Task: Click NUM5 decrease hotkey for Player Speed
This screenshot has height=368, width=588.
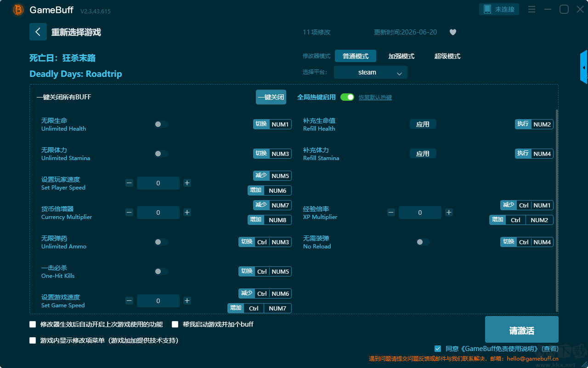Action: pos(280,176)
